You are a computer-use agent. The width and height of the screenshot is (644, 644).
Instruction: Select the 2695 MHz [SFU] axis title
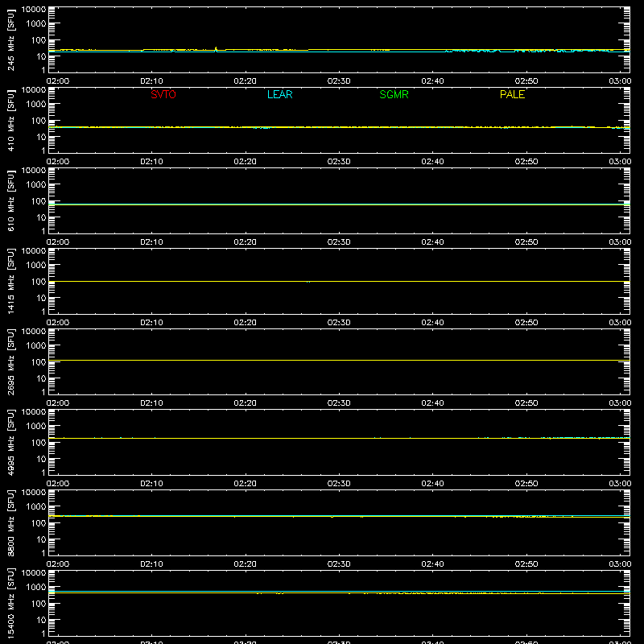[11, 361]
